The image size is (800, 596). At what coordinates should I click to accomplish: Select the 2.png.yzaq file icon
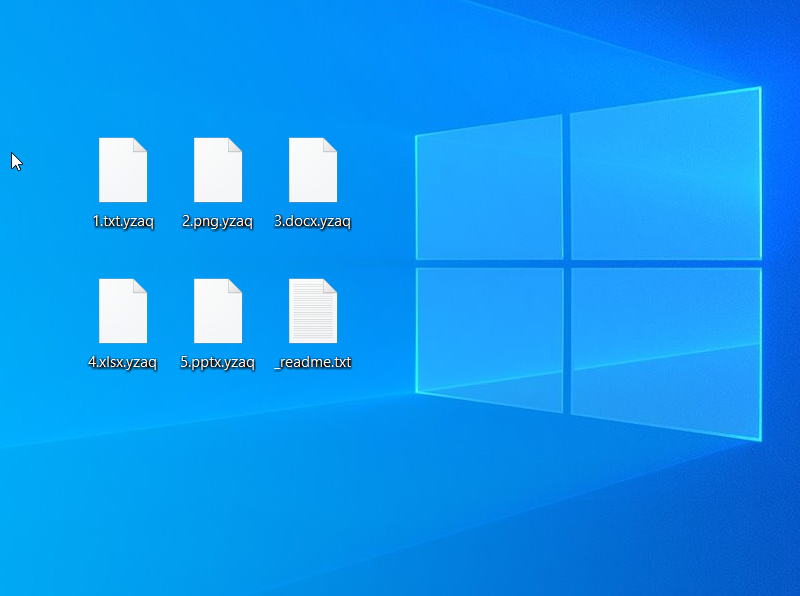(218, 170)
